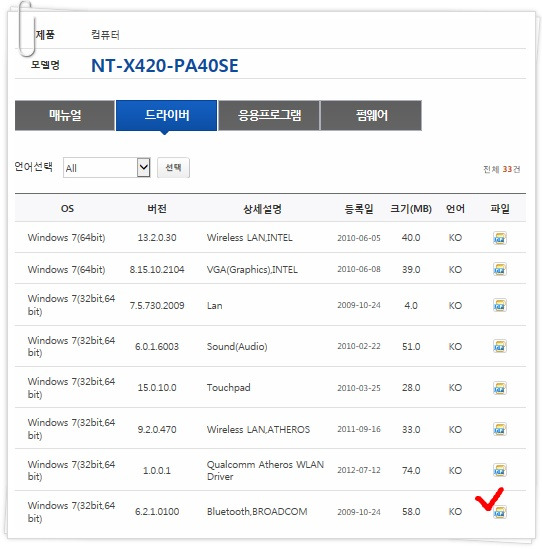Download the VGA(Graphics),INTEL driver file
Screen dimensions: 542x549
click(x=500, y=269)
